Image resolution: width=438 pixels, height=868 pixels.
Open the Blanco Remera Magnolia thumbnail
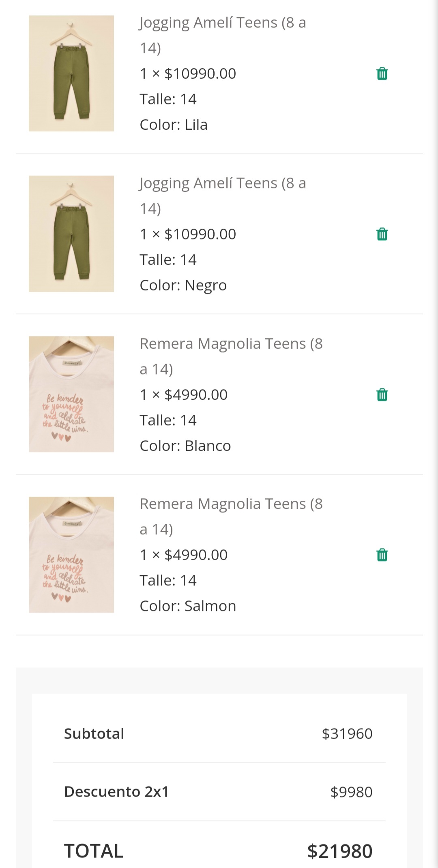(x=71, y=394)
